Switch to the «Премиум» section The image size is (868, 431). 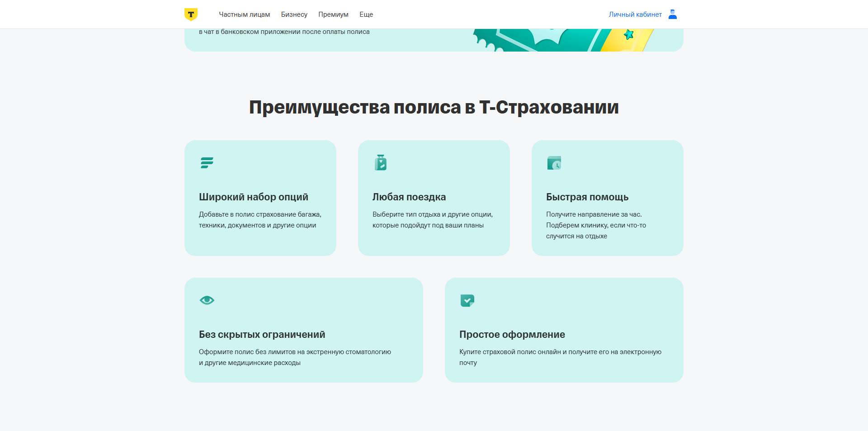click(x=333, y=14)
